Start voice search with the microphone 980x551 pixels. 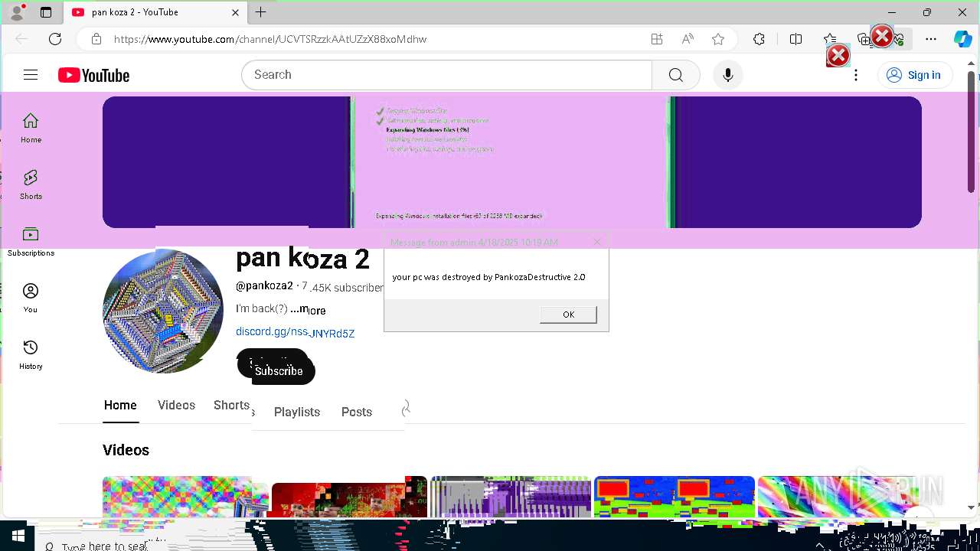[x=727, y=75]
